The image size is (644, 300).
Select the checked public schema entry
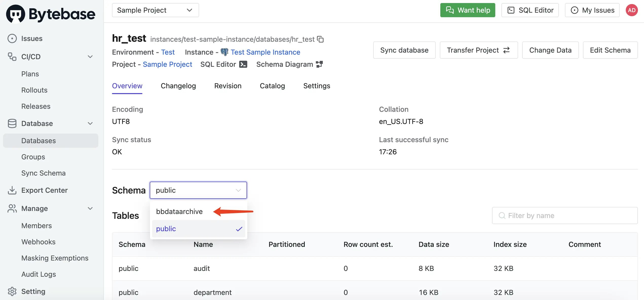coord(166,229)
